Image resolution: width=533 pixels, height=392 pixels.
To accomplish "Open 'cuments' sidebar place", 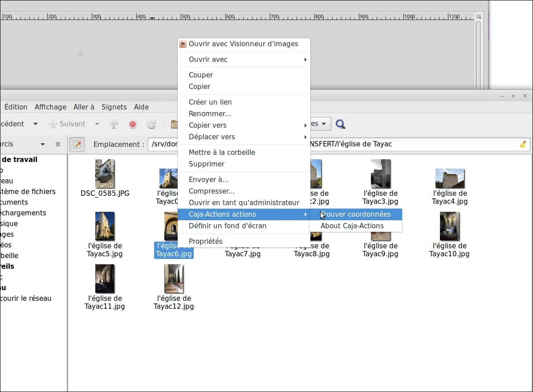I will [x=14, y=202].
